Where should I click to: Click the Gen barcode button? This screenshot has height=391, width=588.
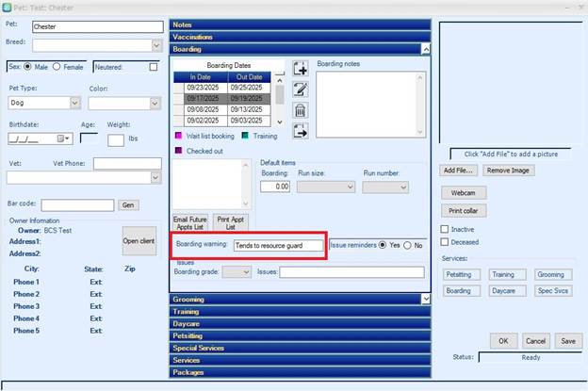[x=128, y=205]
